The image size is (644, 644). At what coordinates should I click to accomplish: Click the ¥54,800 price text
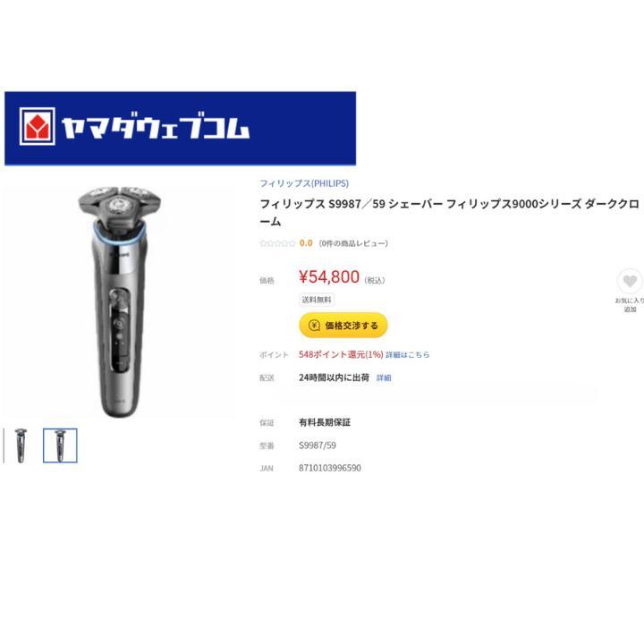coord(329,276)
